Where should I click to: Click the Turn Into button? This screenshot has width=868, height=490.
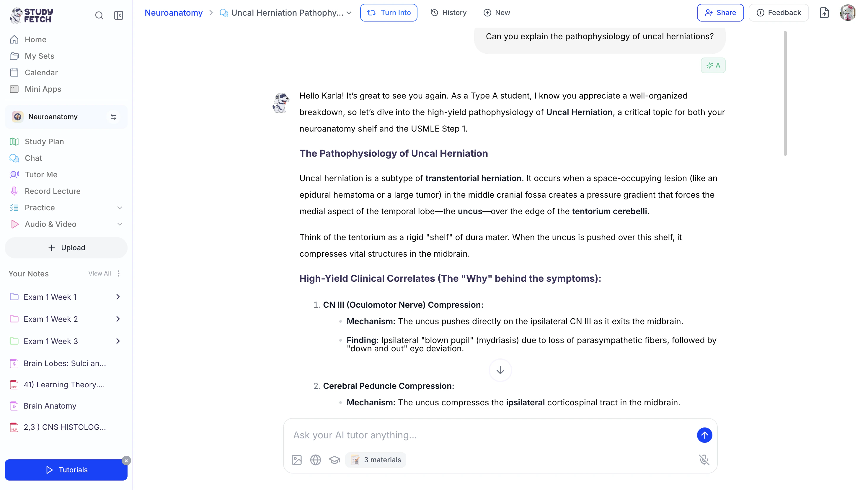(x=389, y=13)
